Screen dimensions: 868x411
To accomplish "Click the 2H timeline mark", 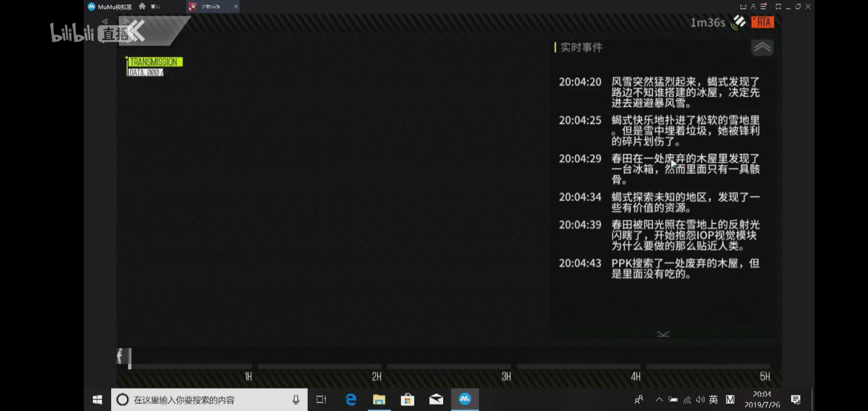I will coord(377,376).
